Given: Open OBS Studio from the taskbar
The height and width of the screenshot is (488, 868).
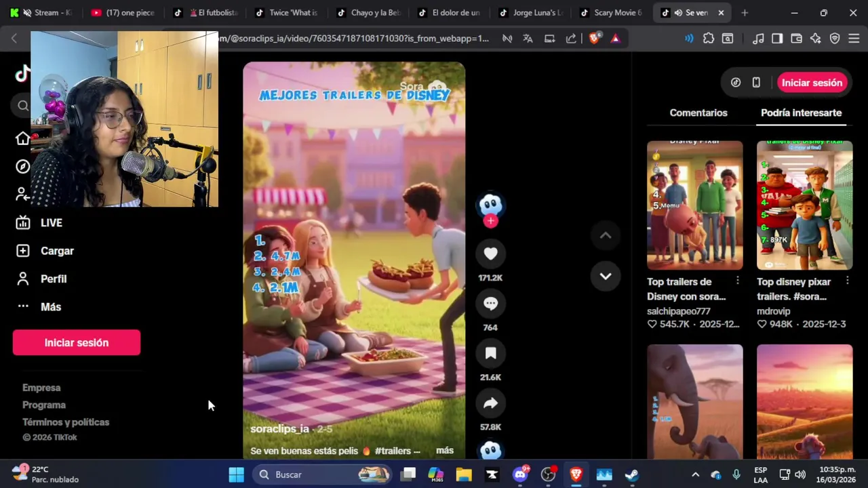Looking at the screenshot, I should pos(548,474).
